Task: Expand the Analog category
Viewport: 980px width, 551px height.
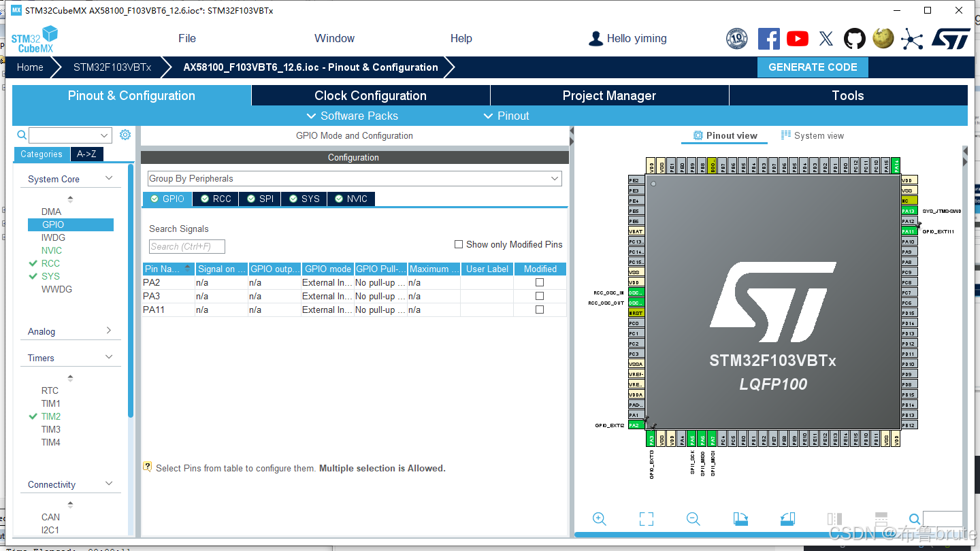Action: point(109,331)
